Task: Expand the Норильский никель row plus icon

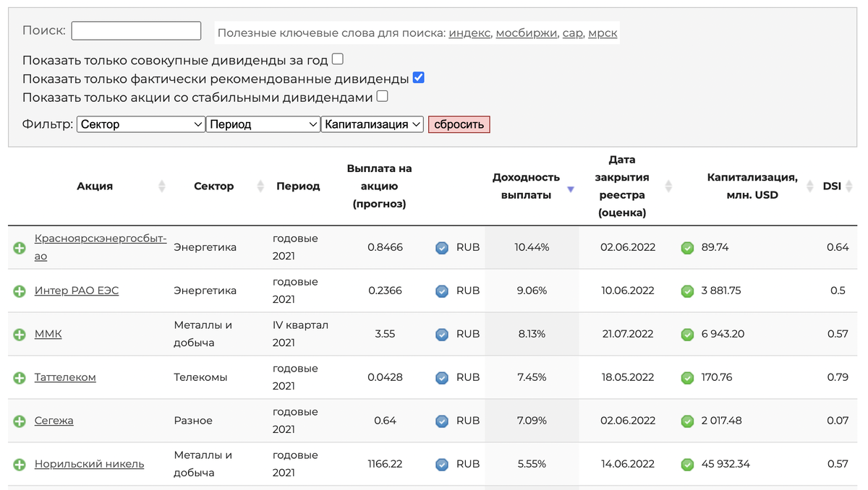Action: [20, 465]
